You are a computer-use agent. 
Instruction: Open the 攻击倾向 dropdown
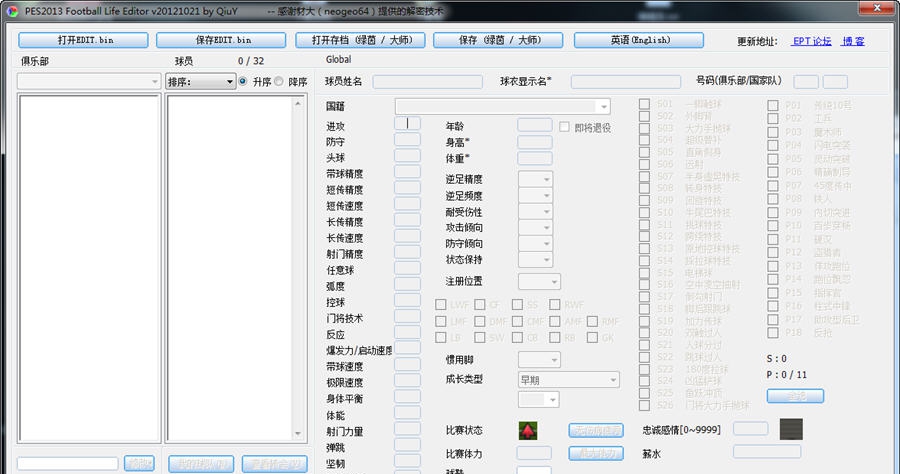pyautogui.click(x=535, y=228)
